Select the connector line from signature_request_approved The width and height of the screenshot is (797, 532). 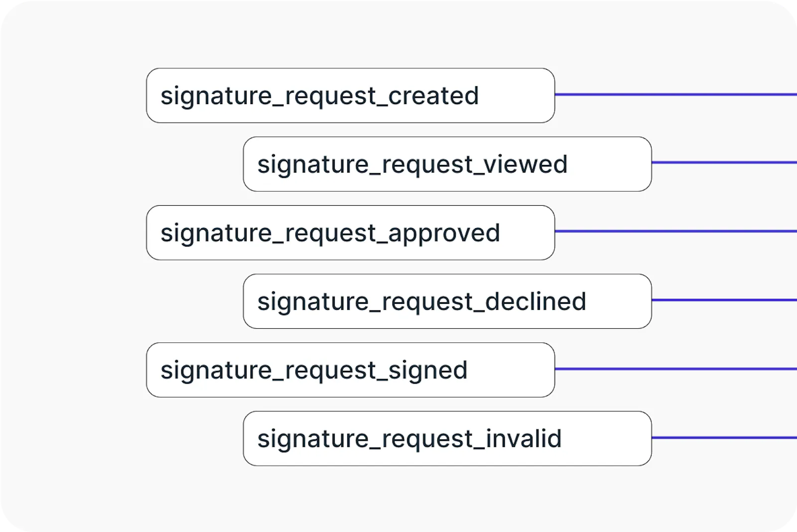(x=675, y=231)
